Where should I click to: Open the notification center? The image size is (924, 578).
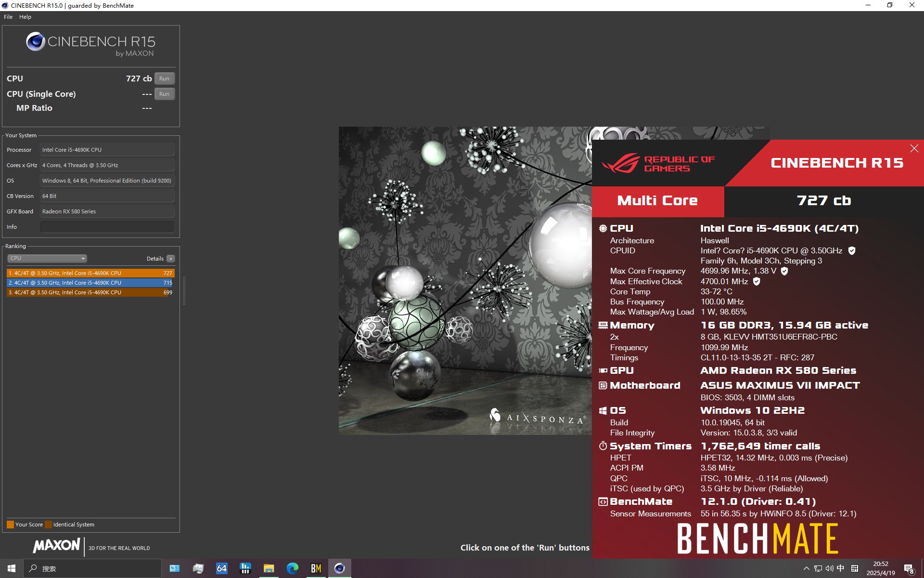(909, 569)
